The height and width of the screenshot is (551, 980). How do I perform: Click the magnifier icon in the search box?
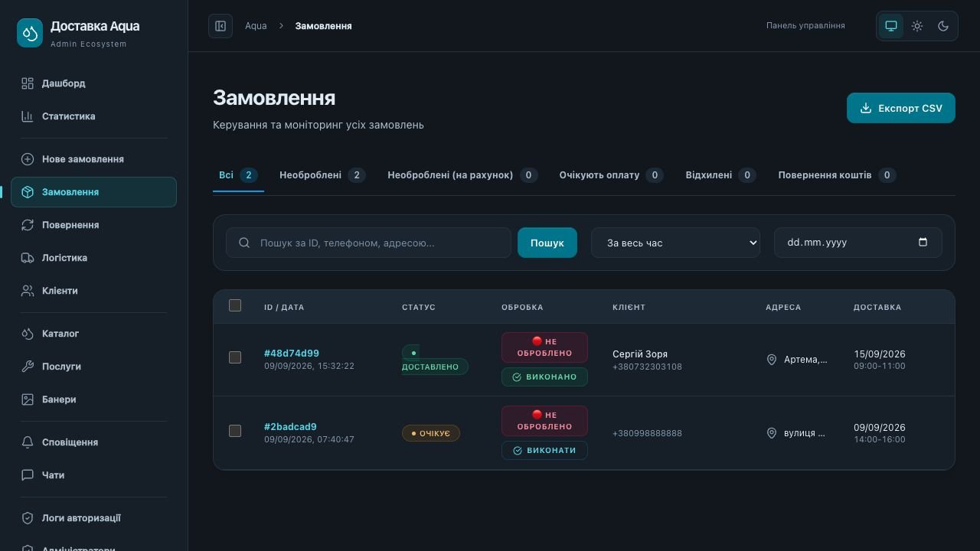[x=244, y=243]
